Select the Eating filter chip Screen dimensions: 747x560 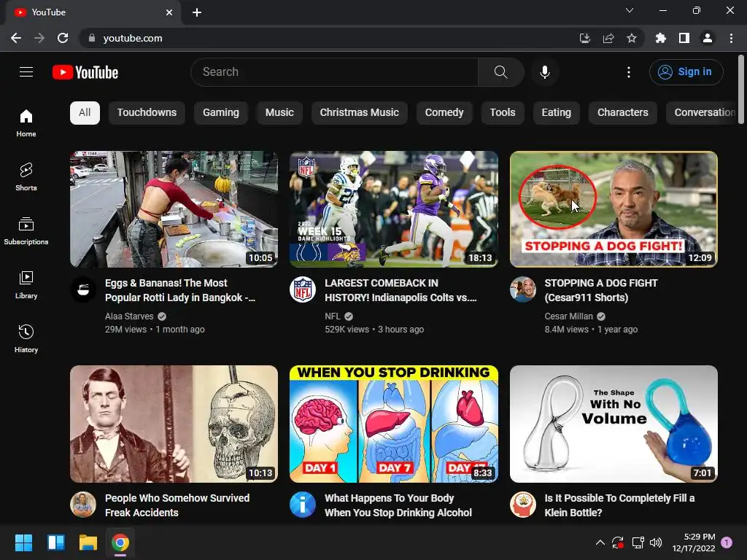pyautogui.click(x=556, y=113)
